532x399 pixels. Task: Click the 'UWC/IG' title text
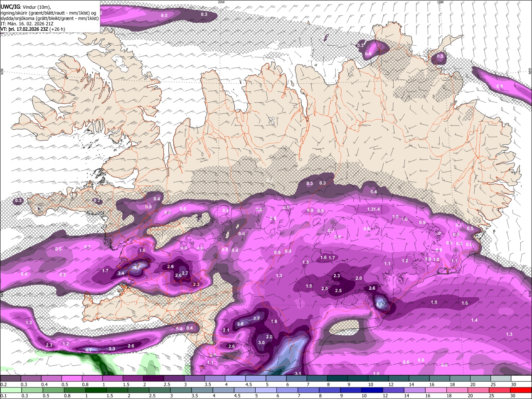(x=10, y=7)
